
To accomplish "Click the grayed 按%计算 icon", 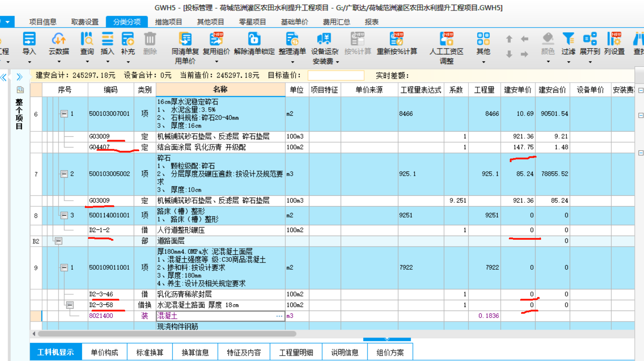I will tap(358, 39).
